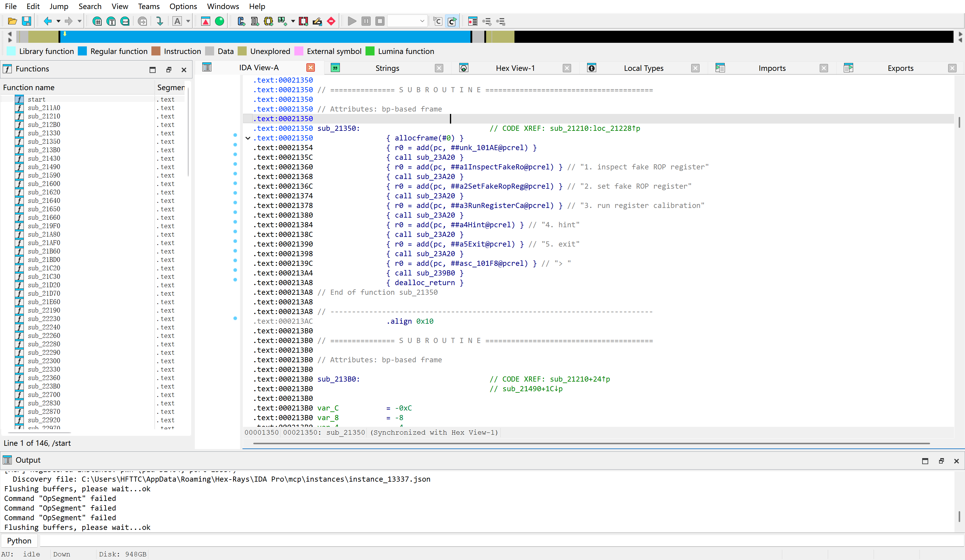
Task: Click the grayed search next icon
Action: tap(142, 21)
